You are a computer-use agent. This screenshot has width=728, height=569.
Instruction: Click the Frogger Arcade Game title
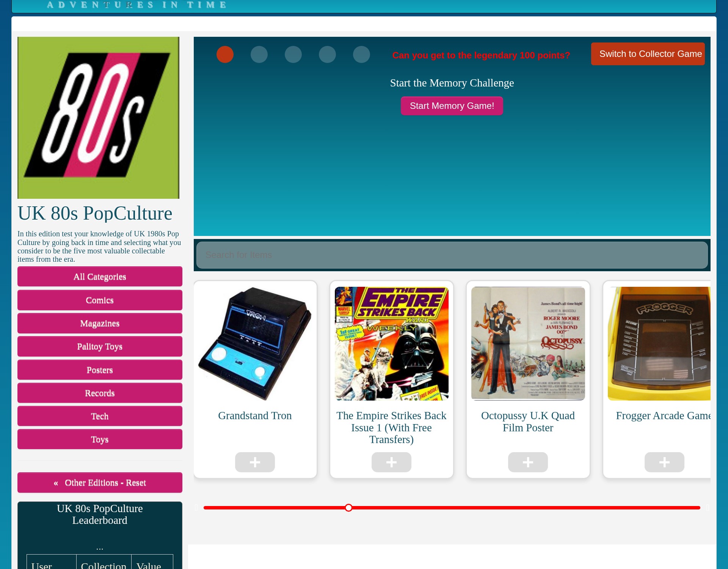pos(663,416)
